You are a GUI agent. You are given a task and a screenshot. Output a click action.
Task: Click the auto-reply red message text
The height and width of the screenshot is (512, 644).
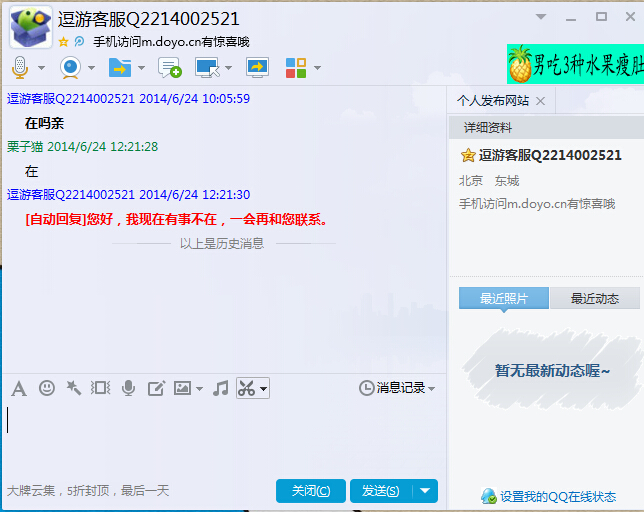(x=177, y=219)
